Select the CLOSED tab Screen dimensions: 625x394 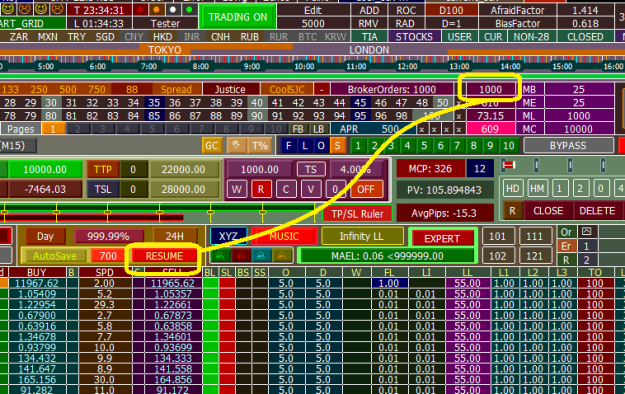pyautogui.click(x=585, y=37)
